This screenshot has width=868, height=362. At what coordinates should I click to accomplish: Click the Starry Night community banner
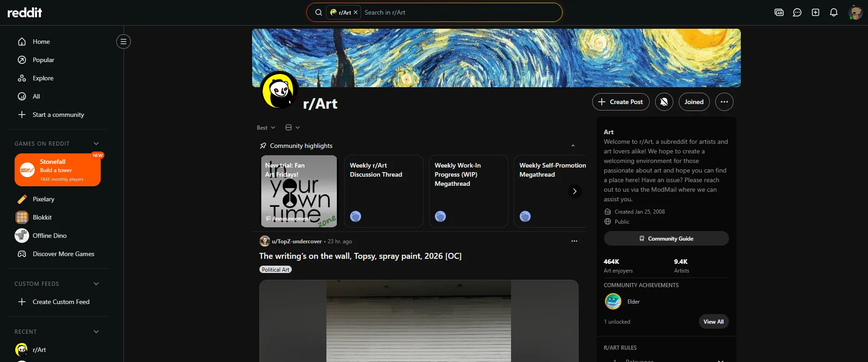point(496,58)
